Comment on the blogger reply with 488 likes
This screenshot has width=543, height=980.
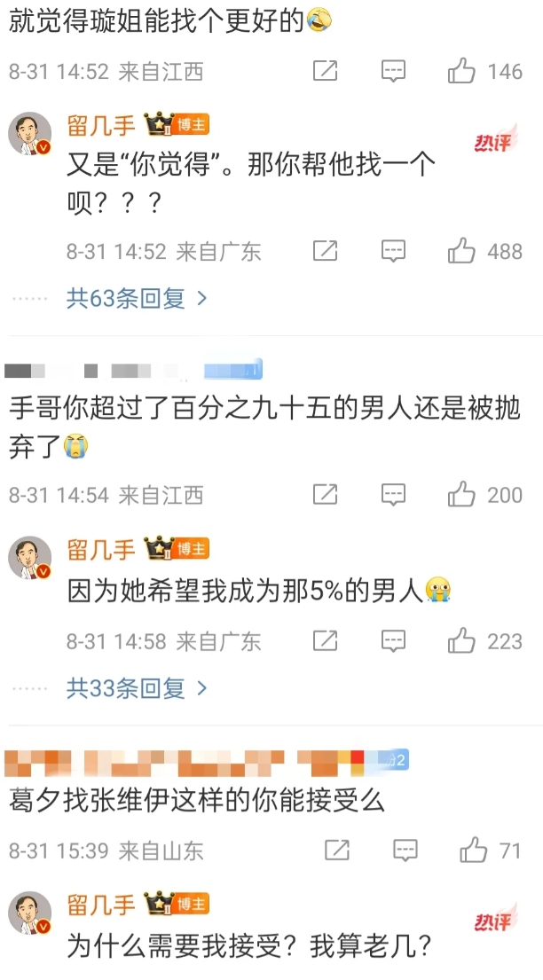(393, 251)
